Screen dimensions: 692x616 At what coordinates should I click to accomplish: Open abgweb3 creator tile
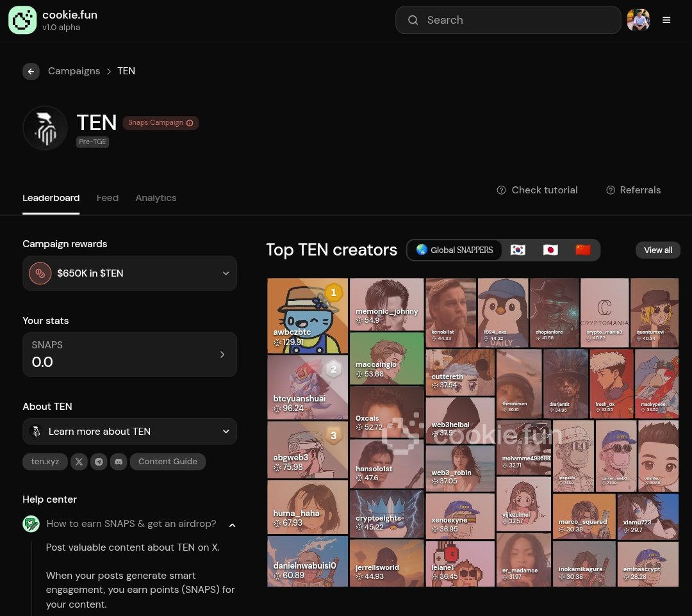coord(308,450)
